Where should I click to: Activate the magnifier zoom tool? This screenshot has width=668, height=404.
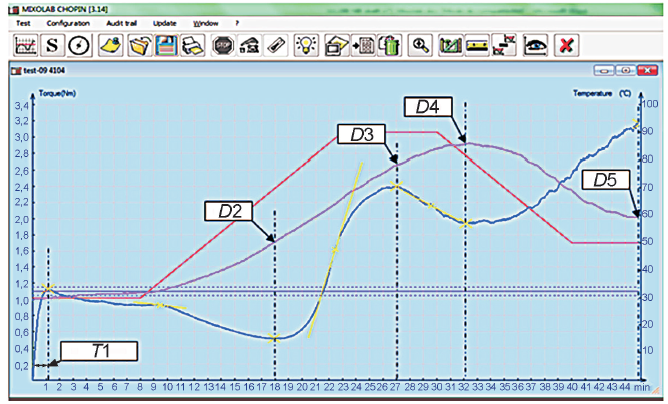421,45
